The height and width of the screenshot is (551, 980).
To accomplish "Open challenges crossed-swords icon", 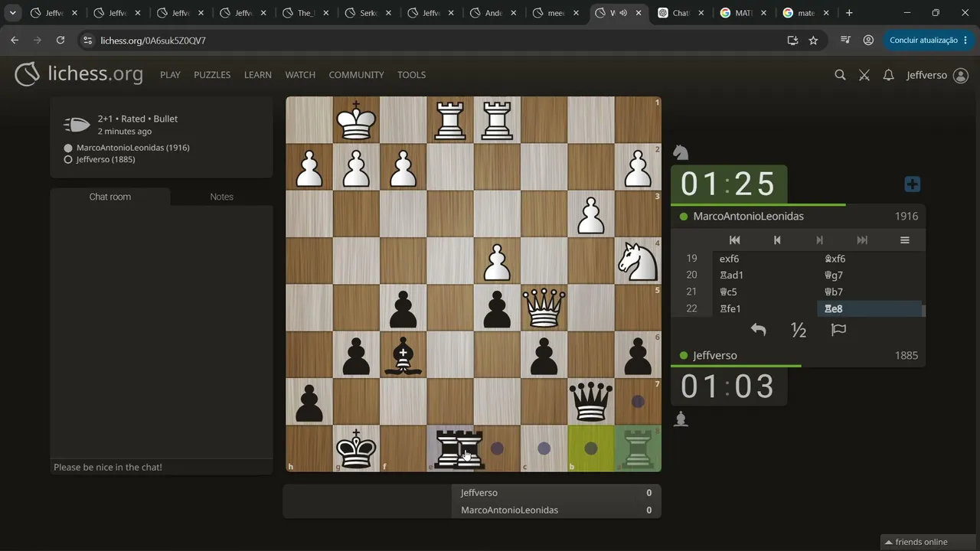I will click(x=864, y=75).
